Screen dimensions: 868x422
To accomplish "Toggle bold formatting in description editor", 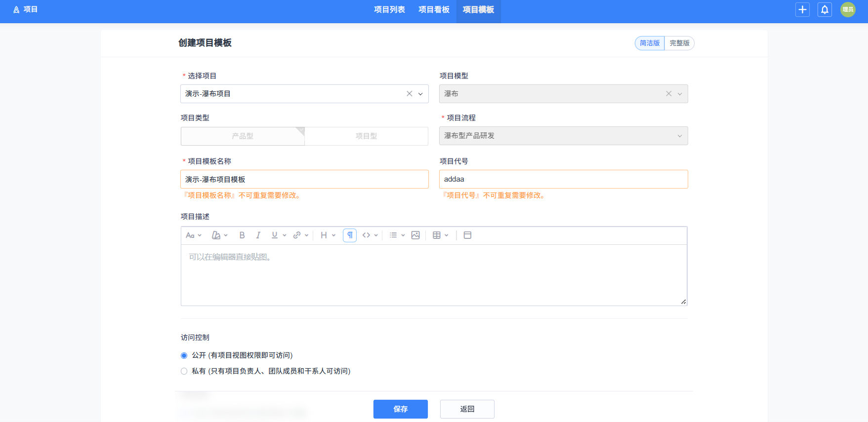I will click(x=242, y=235).
